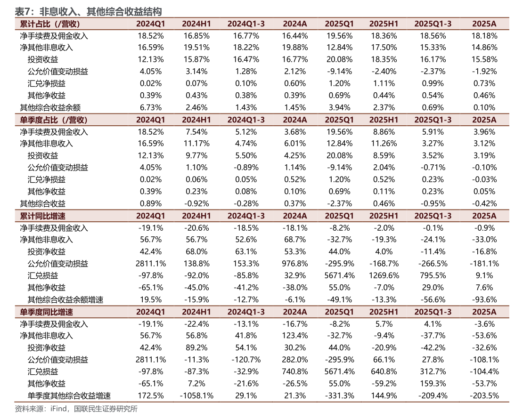Select the growth figure 63.1%

[246, 251]
